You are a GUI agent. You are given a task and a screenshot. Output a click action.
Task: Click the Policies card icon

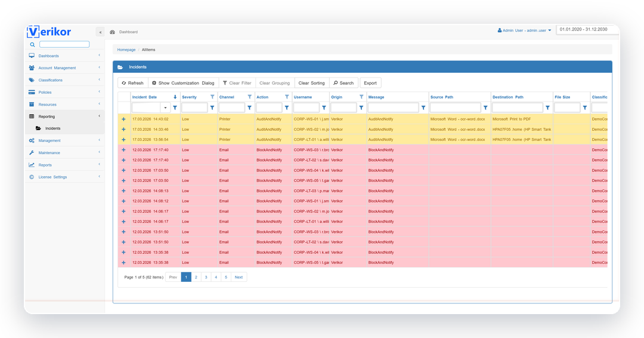pos(32,92)
